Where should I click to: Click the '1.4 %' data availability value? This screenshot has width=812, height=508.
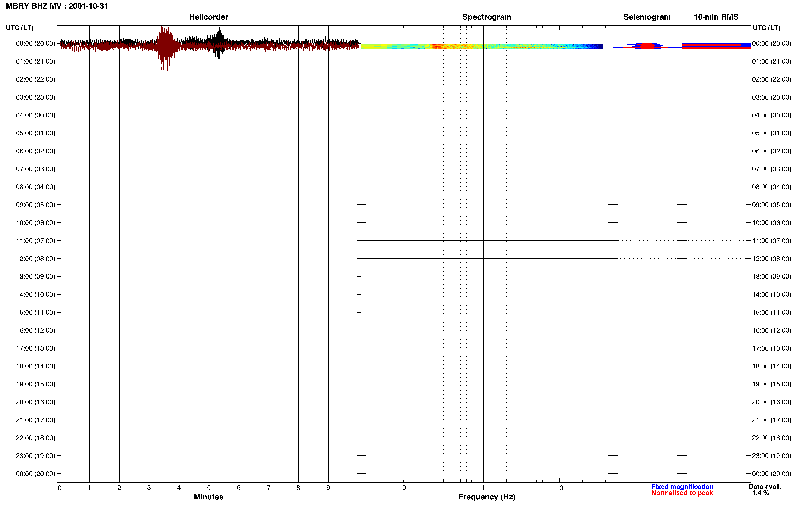(761, 493)
